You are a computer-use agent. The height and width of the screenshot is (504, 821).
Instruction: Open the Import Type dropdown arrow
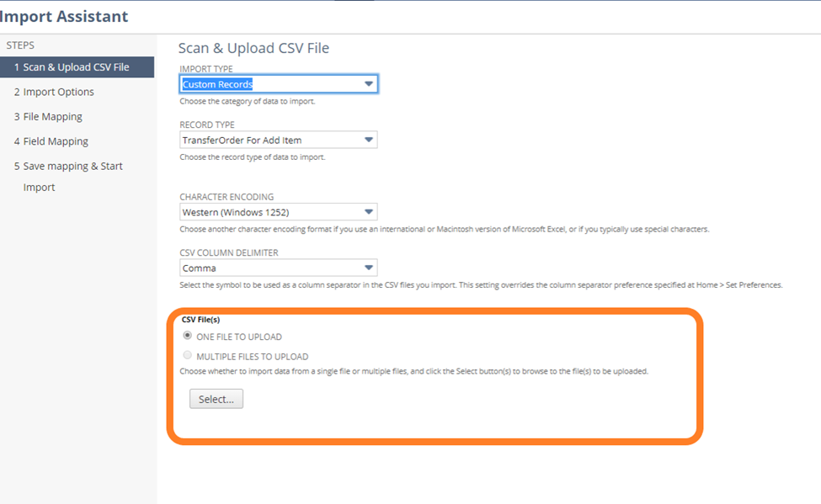[x=369, y=84]
